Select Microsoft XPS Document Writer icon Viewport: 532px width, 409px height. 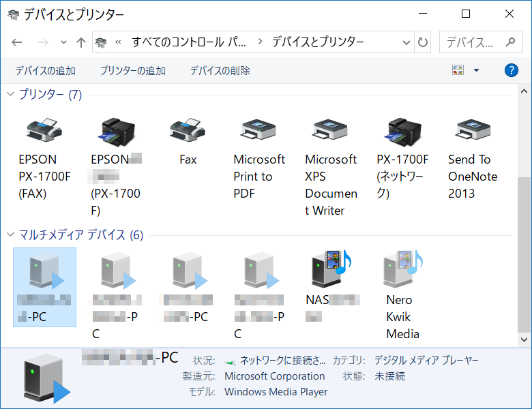(x=330, y=130)
